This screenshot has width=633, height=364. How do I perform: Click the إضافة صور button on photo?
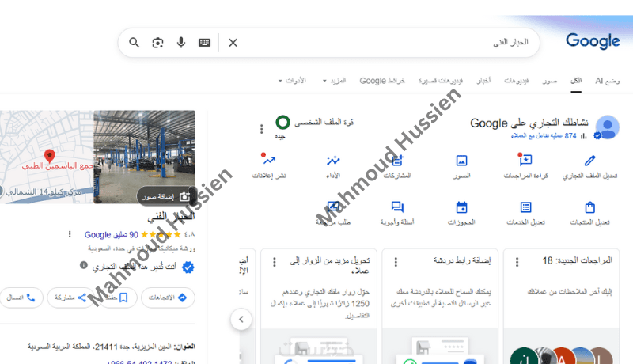166,196
